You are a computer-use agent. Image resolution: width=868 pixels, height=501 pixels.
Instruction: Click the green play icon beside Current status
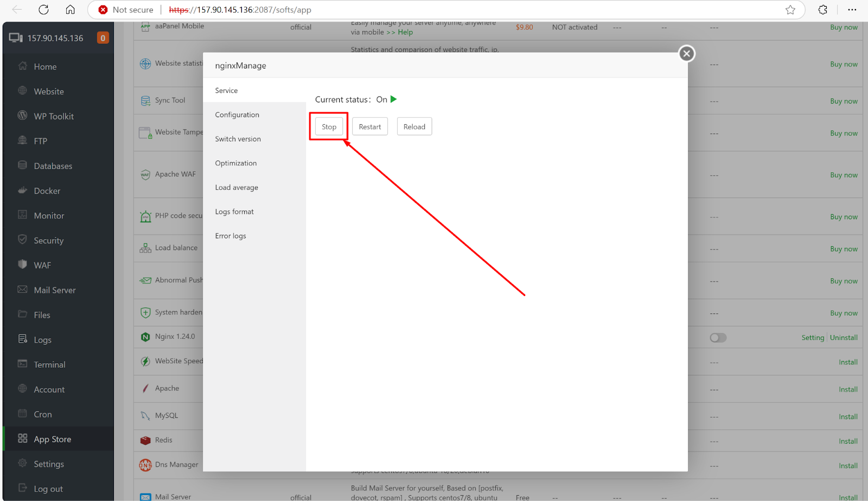(394, 99)
